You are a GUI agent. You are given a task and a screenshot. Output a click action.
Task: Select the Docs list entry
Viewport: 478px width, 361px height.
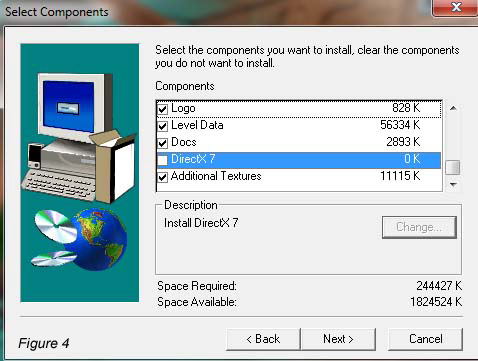click(x=299, y=143)
